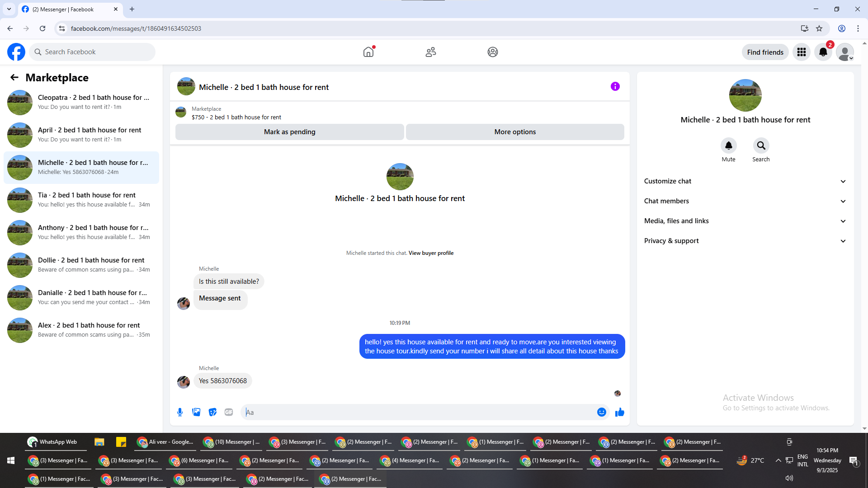The image size is (868, 488).
Task: Open Dollie conversation in list
Action: [x=81, y=265]
